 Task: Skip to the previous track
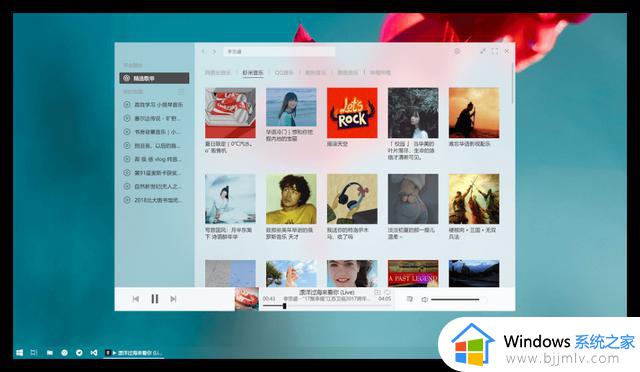click(136, 299)
